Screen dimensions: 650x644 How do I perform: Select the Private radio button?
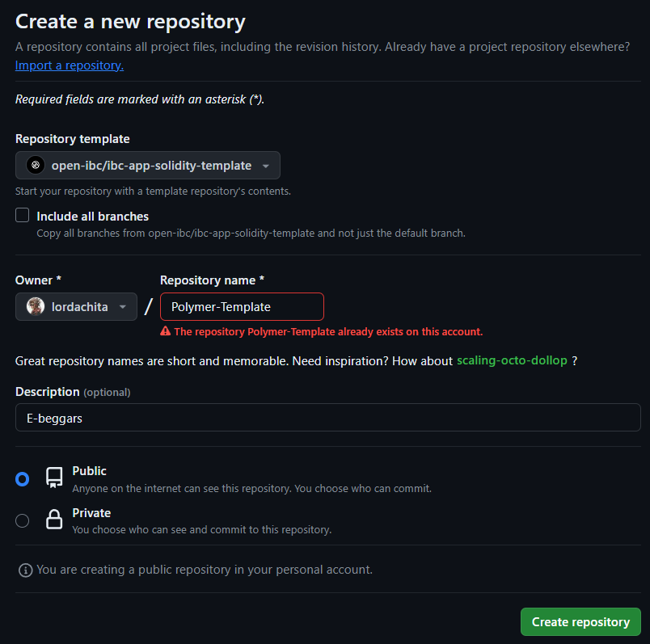23,520
